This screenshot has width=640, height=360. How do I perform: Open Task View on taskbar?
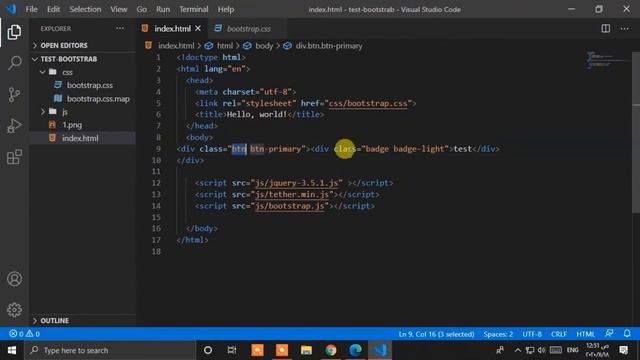[x=232, y=350]
